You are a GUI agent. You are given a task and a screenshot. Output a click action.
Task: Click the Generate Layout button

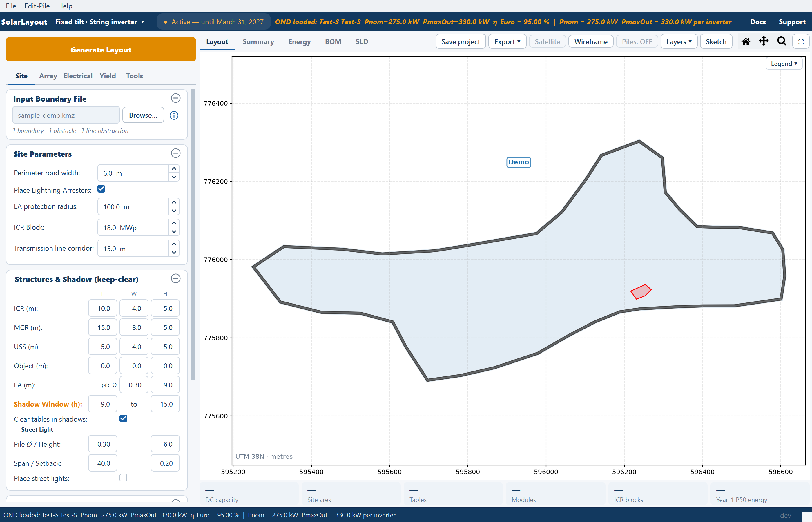(x=101, y=50)
